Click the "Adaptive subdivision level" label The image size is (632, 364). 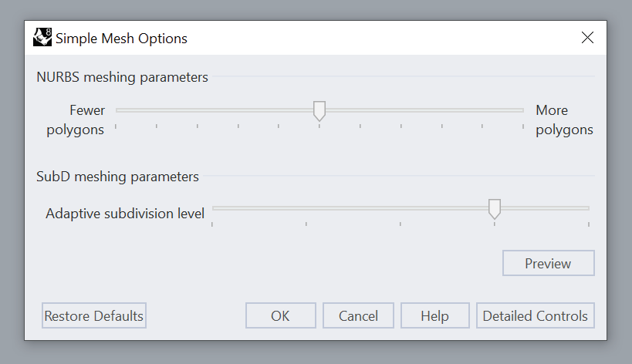pos(125,214)
